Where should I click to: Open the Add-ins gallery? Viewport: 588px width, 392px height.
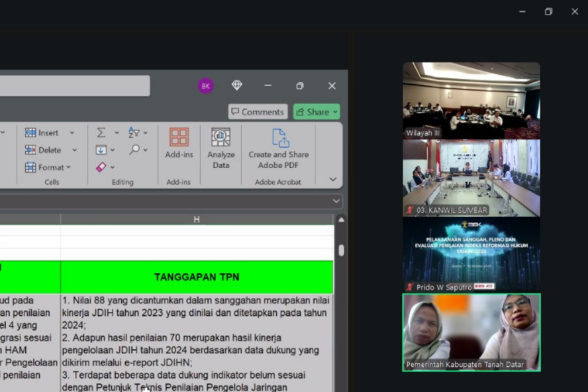tap(179, 143)
